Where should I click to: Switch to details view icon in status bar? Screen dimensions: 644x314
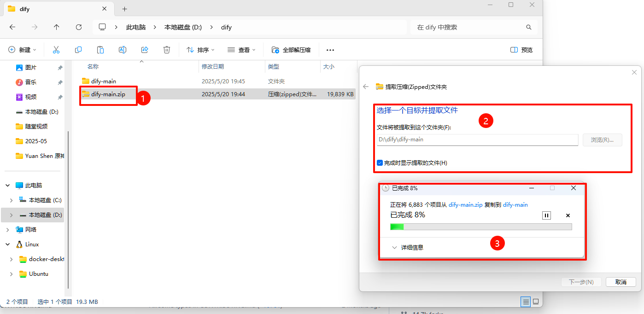coord(526,302)
